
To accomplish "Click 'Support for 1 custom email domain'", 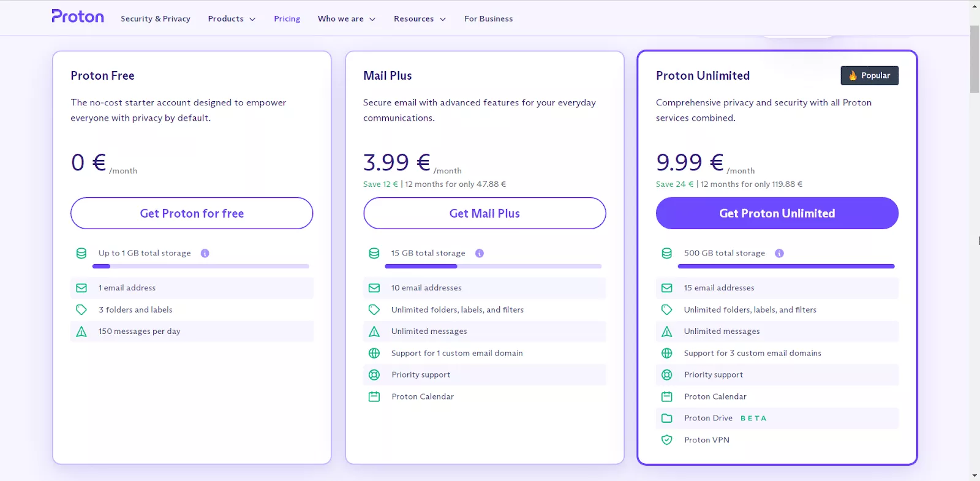I will point(457,354).
